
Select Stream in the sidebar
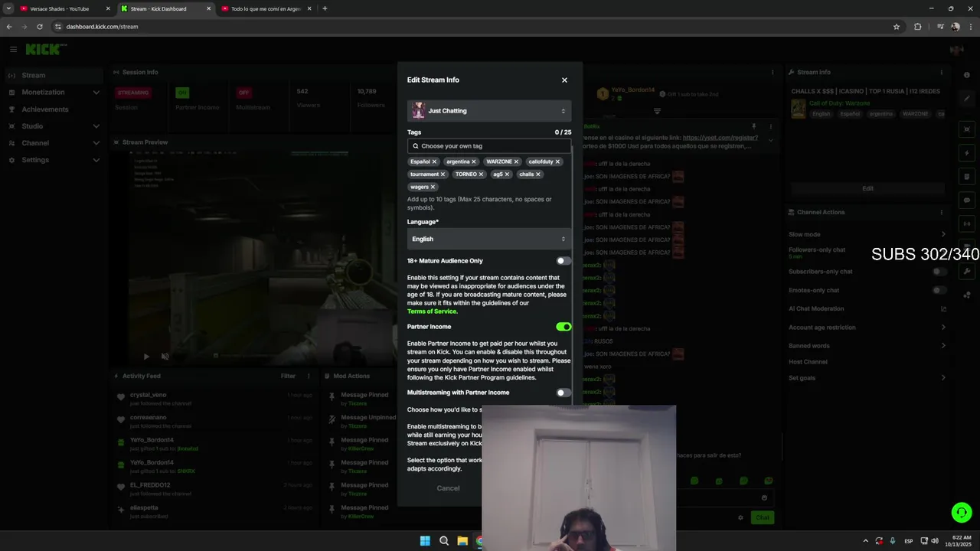tap(52, 75)
